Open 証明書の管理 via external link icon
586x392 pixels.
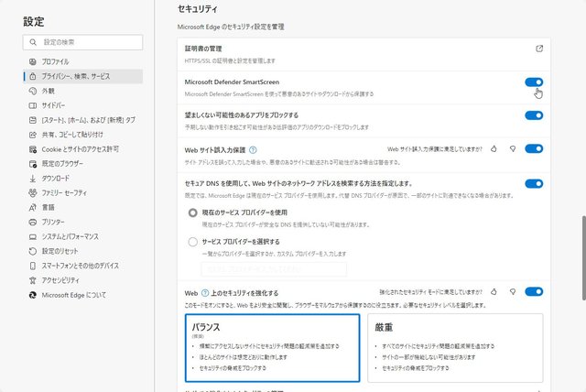click(x=539, y=49)
